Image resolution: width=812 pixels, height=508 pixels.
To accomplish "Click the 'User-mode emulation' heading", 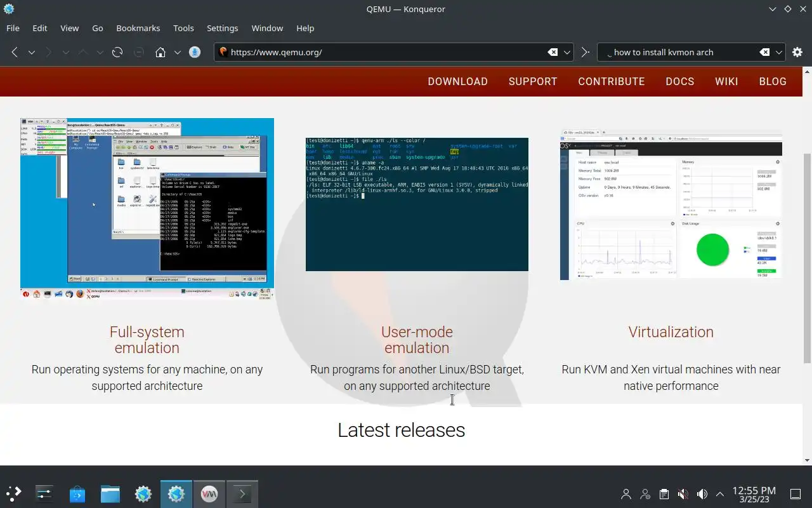I will [x=417, y=340].
